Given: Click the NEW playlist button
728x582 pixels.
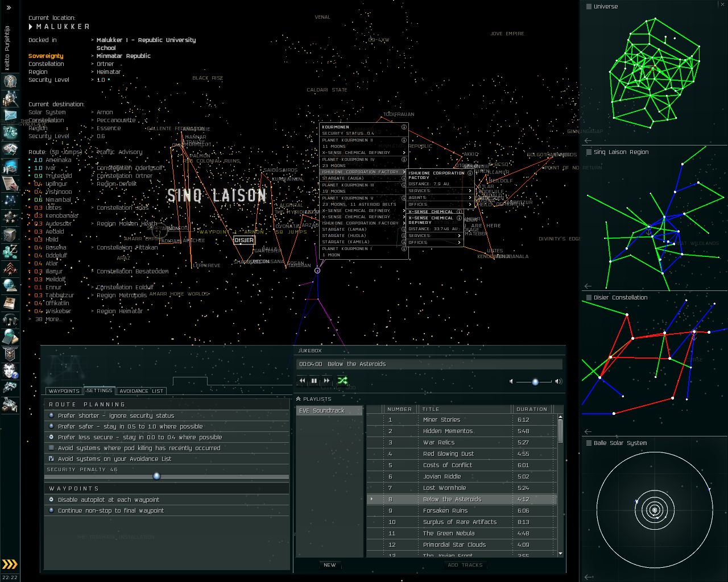Looking at the screenshot, I should click(330, 565).
